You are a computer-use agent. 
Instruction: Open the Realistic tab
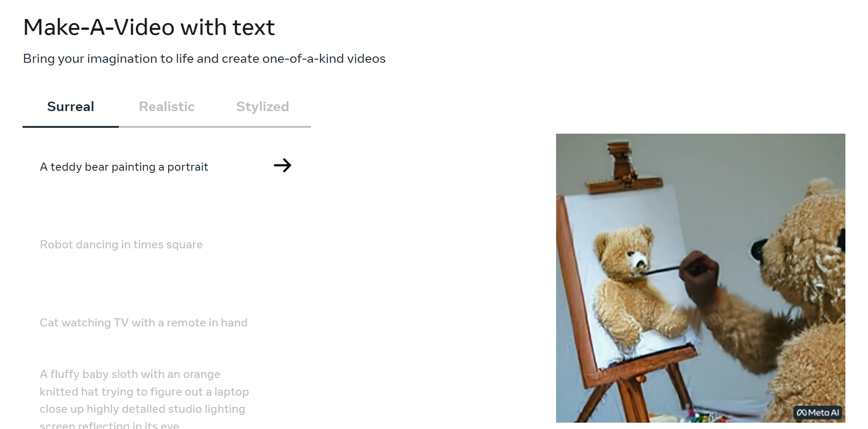point(166,107)
